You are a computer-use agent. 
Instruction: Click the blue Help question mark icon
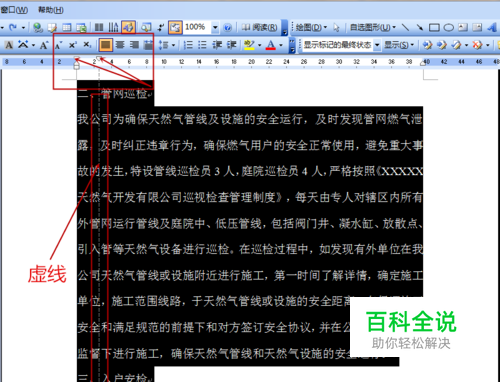click(228, 27)
